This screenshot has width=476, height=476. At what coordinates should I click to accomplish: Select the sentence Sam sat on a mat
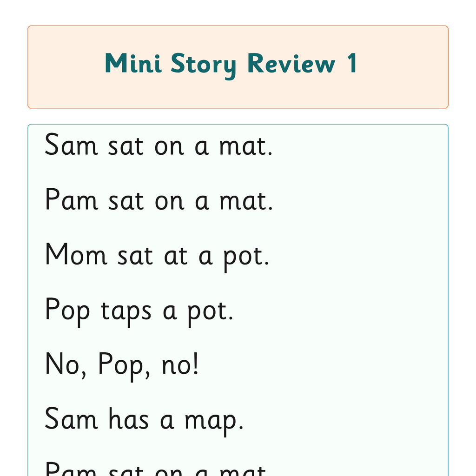pos(159,145)
